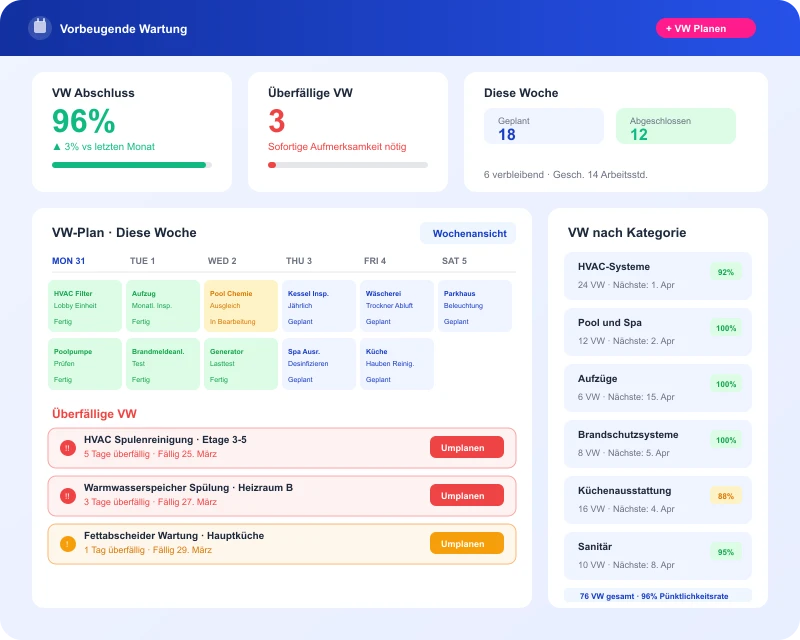Click Umplanen for Fettabscheider Wartung
The height and width of the screenshot is (640, 800).
(467, 543)
